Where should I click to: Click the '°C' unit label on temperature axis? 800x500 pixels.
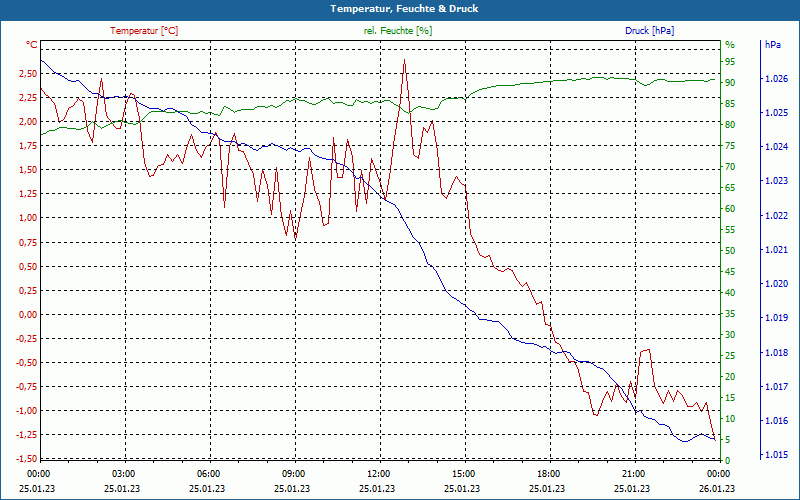tap(32, 45)
